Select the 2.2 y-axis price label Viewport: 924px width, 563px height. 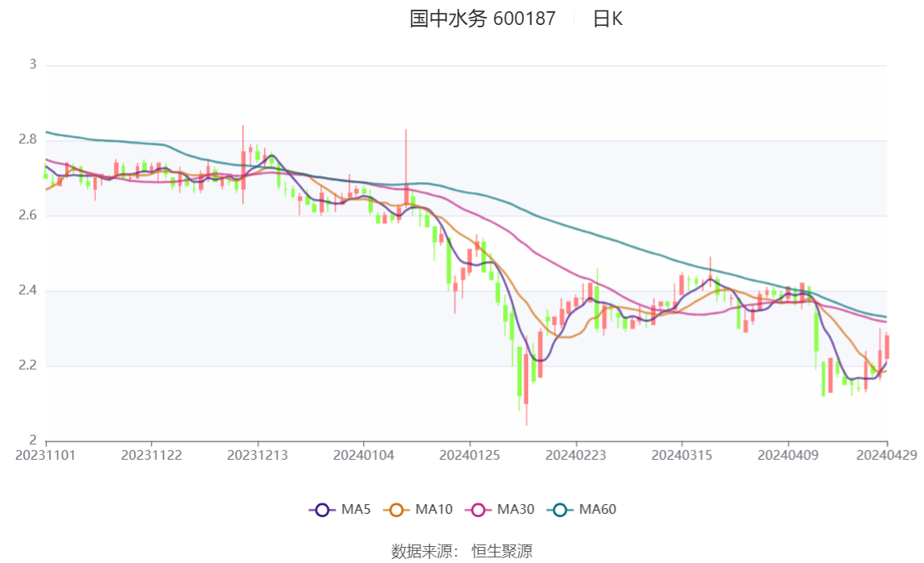coord(28,366)
